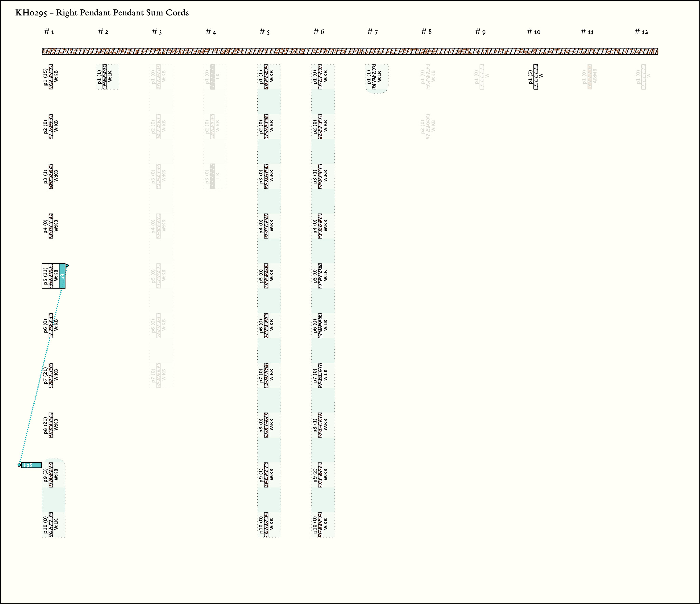
Task: Click the KH0295 Right Pendant title text
Action: 102,13
